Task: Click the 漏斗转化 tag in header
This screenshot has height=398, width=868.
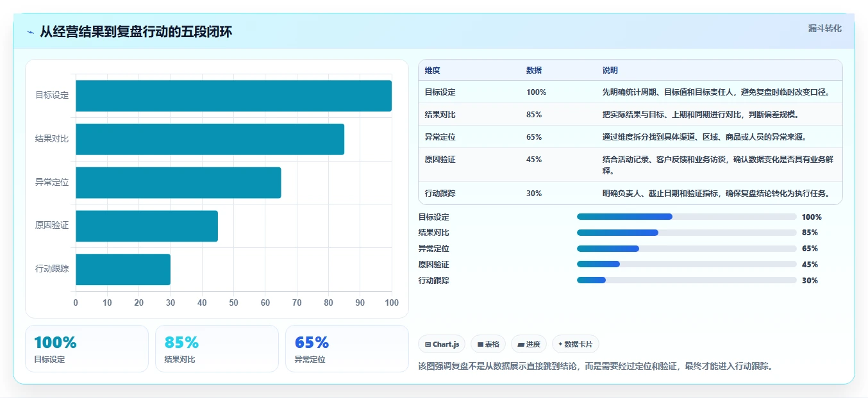Action: point(824,28)
